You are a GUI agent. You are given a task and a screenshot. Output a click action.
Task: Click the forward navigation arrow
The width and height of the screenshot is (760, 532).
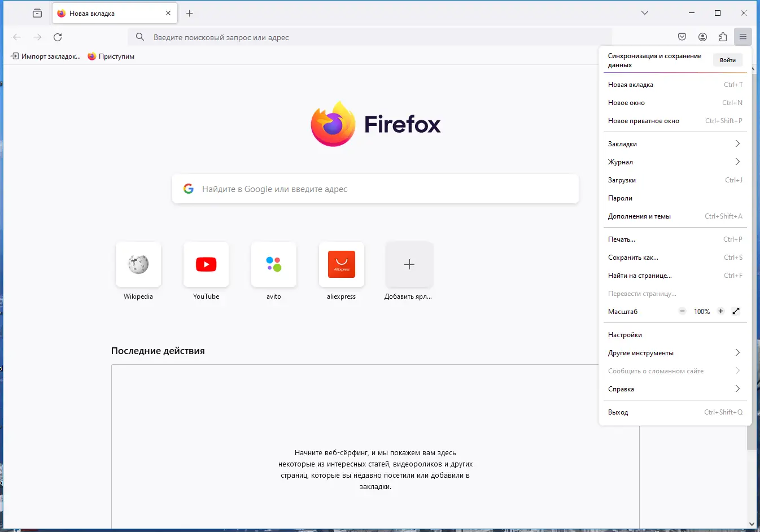(x=37, y=37)
